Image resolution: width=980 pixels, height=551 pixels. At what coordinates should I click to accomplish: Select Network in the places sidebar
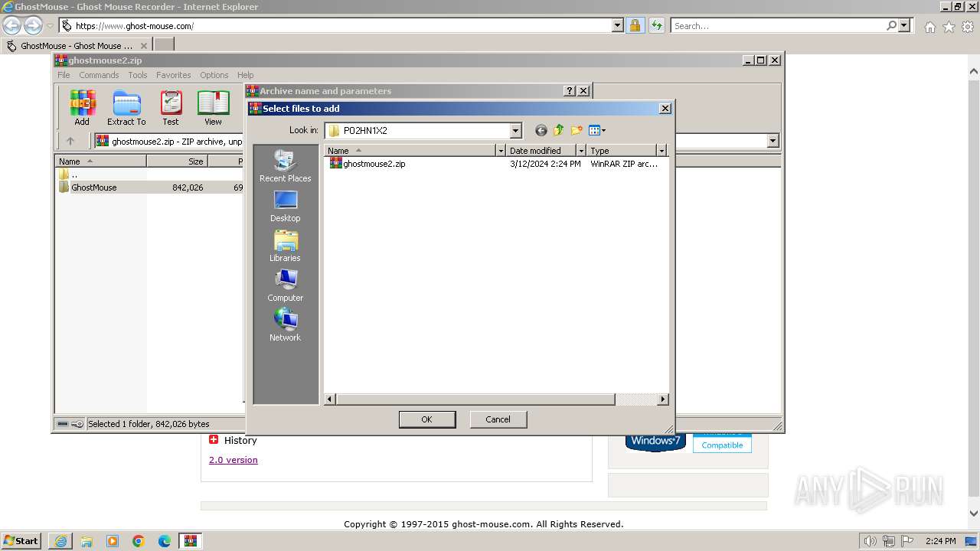tap(286, 325)
